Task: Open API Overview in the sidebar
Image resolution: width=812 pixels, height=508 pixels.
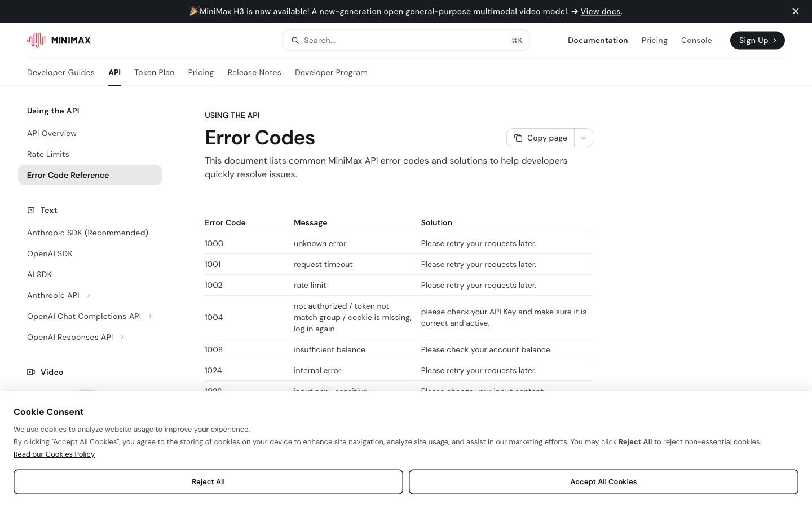Action: (52, 133)
